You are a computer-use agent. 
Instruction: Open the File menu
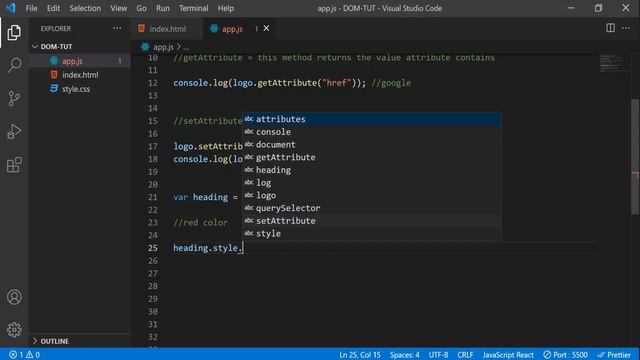click(x=31, y=8)
